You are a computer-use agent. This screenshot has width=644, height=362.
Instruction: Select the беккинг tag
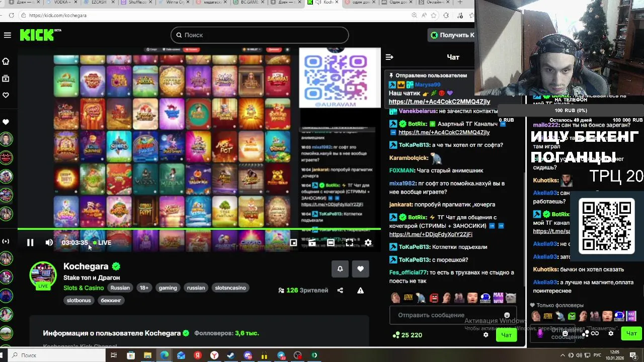pos(111,300)
